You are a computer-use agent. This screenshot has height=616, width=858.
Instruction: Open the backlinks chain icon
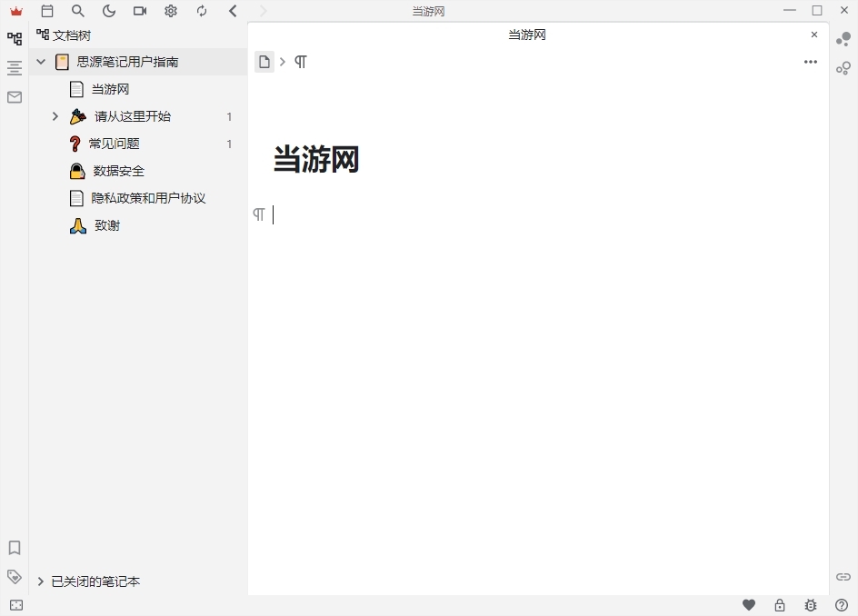(x=843, y=577)
